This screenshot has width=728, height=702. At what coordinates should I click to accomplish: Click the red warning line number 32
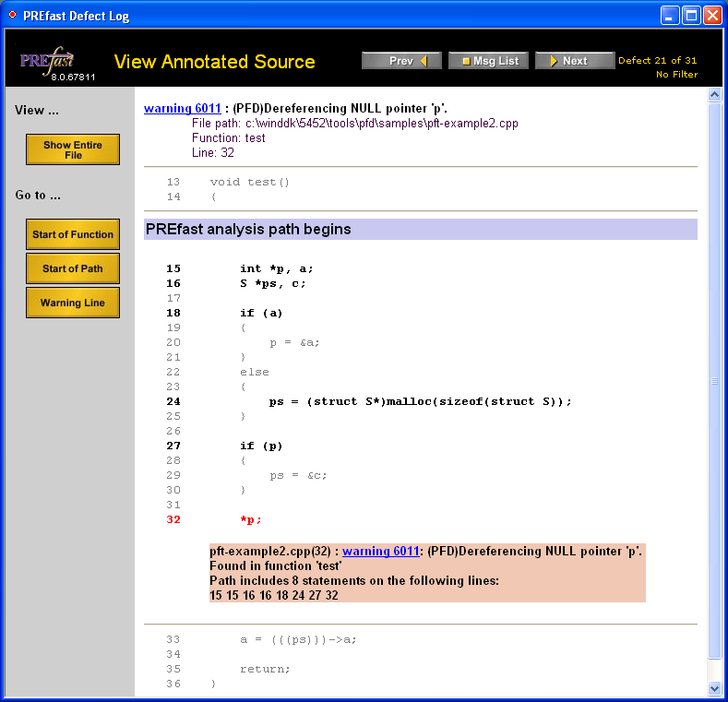tap(173, 519)
